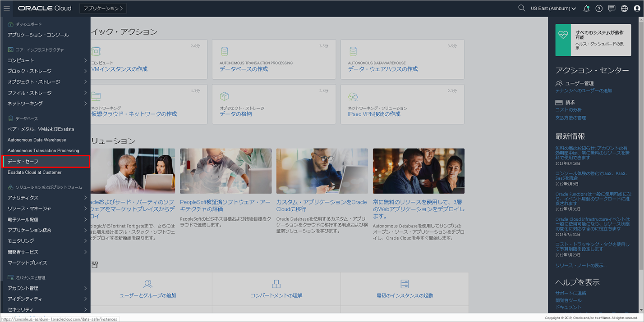
Task: Click the object storage cube icon
Action: coord(225,96)
